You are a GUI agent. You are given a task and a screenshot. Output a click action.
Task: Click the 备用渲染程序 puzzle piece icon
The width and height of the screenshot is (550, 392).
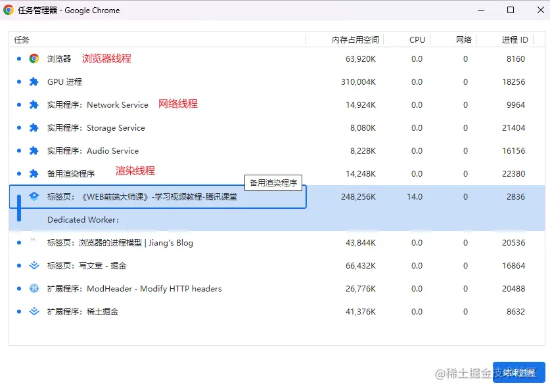click(34, 173)
